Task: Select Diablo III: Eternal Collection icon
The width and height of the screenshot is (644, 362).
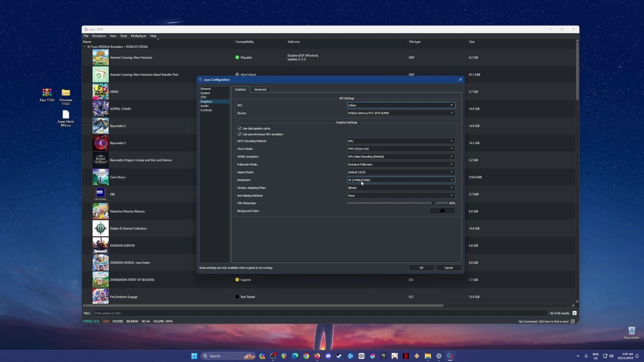Action: coord(100,228)
